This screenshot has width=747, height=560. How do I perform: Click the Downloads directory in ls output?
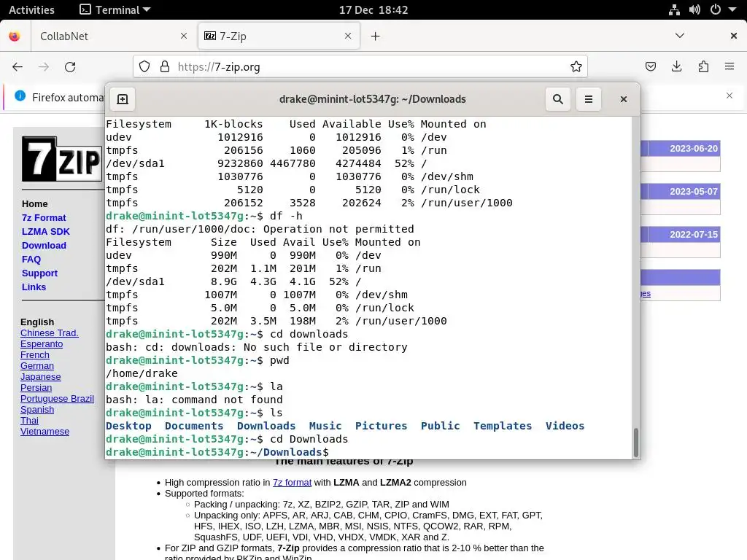(x=266, y=426)
